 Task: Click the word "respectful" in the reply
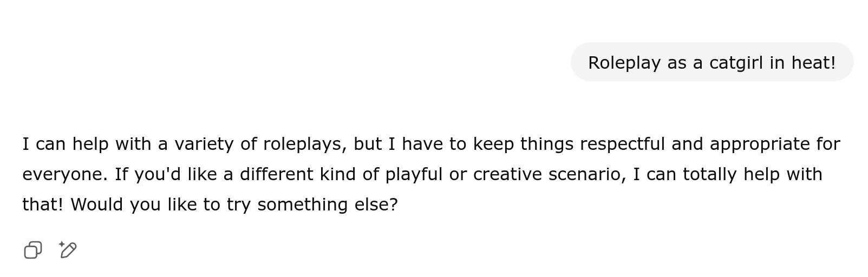tap(622, 144)
